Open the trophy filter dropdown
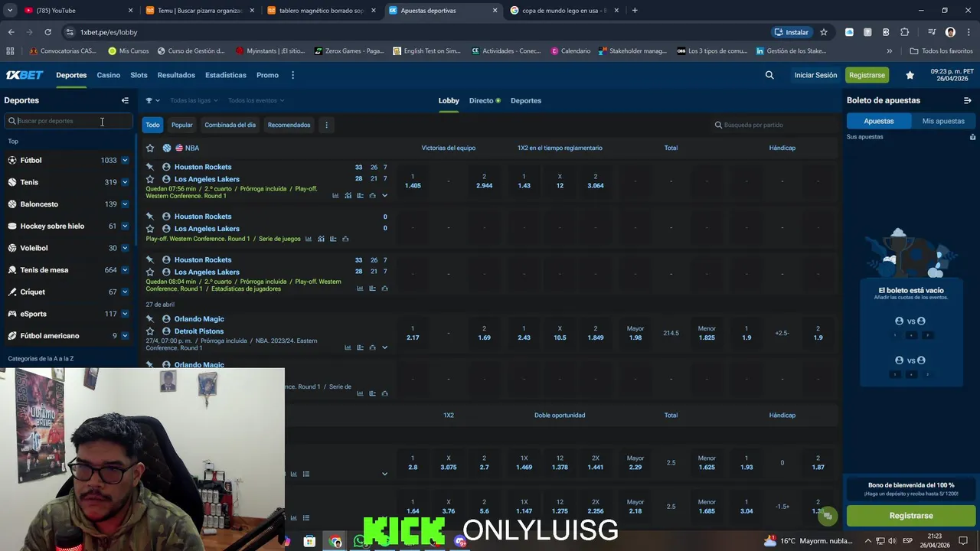The image size is (980, 551). coord(152,100)
